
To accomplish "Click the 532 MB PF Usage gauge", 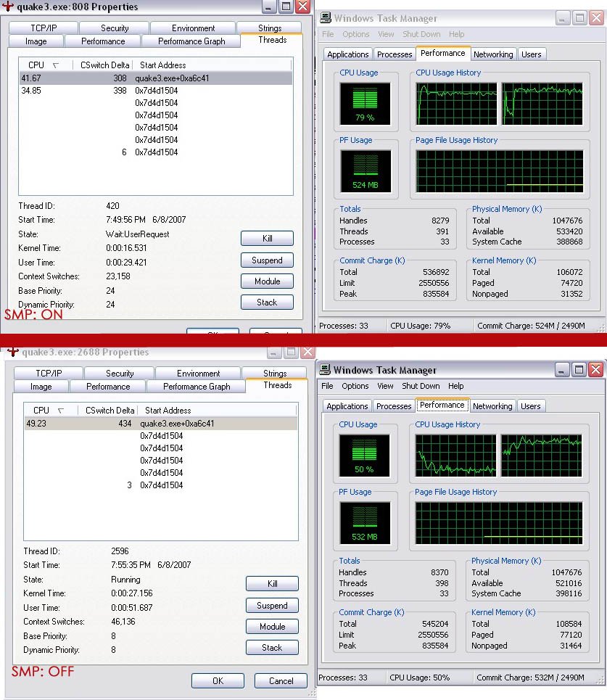I will tap(365, 523).
